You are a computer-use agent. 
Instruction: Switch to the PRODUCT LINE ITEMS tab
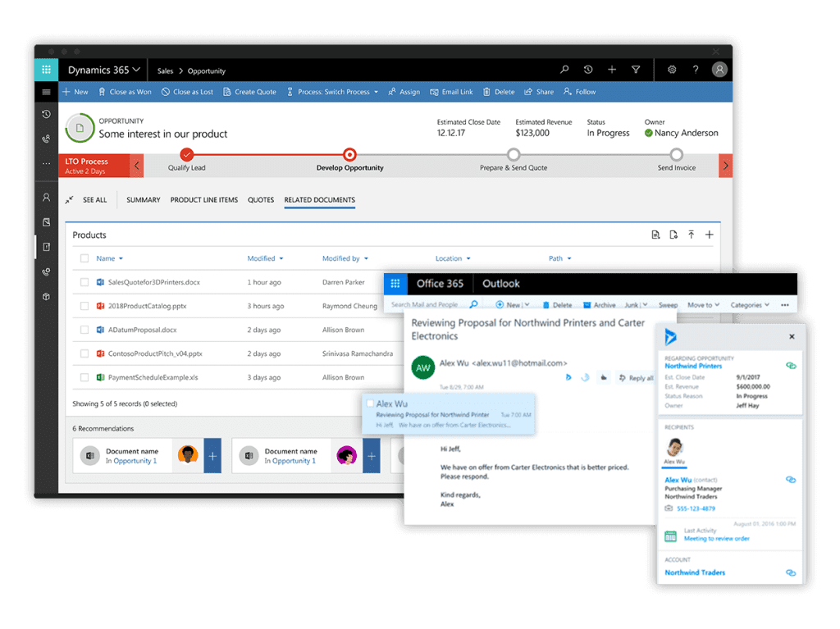tap(204, 200)
